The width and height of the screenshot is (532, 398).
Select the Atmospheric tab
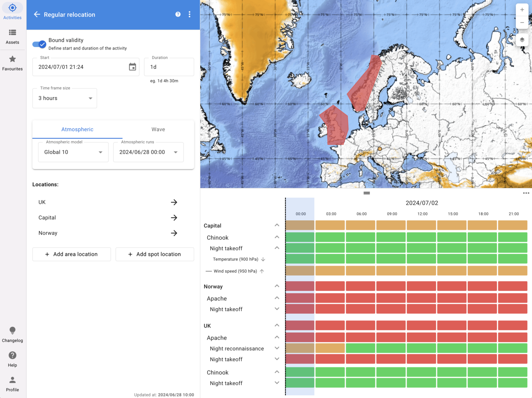(77, 129)
